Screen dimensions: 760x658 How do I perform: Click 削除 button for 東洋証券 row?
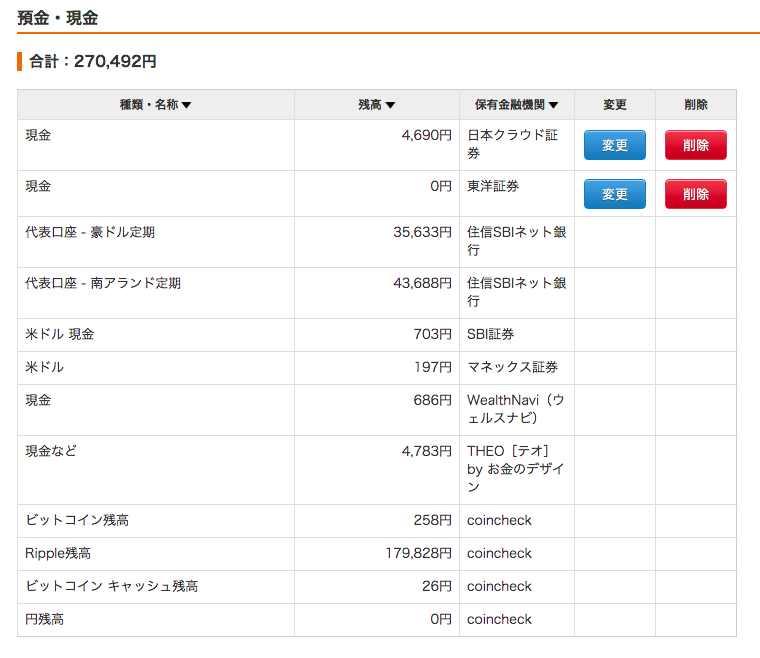[x=696, y=194]
